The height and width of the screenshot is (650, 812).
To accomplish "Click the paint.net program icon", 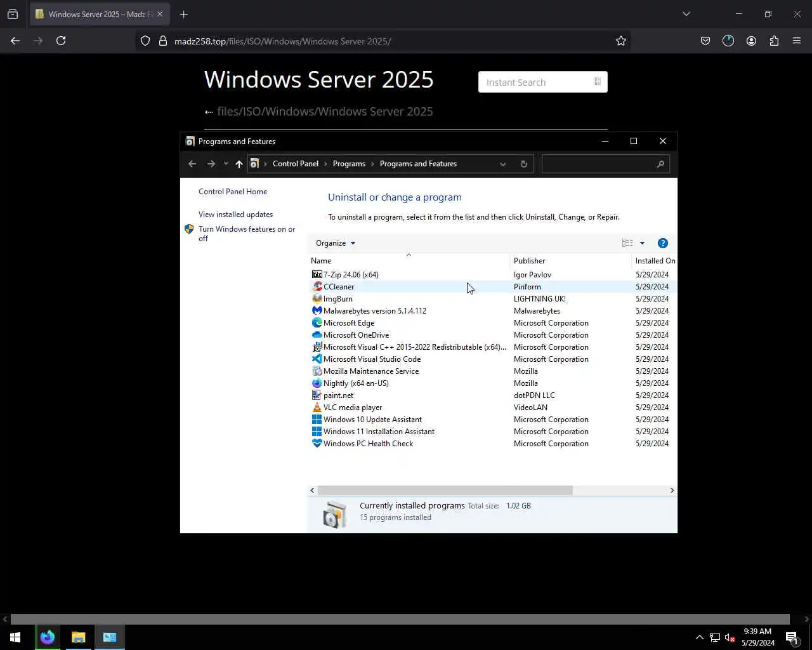I will [317, 395].
